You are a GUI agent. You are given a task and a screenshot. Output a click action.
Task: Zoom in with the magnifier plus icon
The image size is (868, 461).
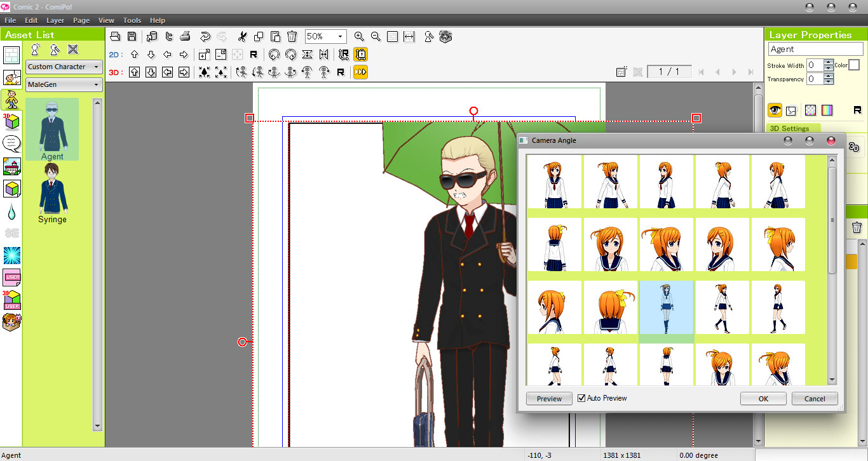(x=360, y=36)
